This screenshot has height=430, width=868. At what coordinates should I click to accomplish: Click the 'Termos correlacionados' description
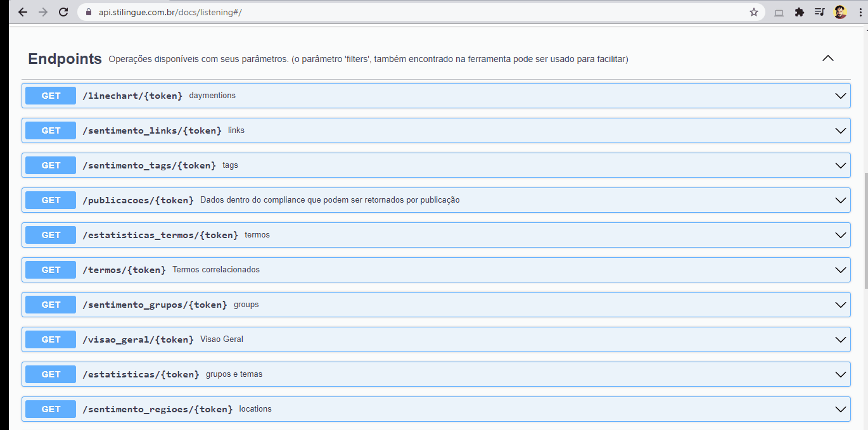click(x=216, y=270)
